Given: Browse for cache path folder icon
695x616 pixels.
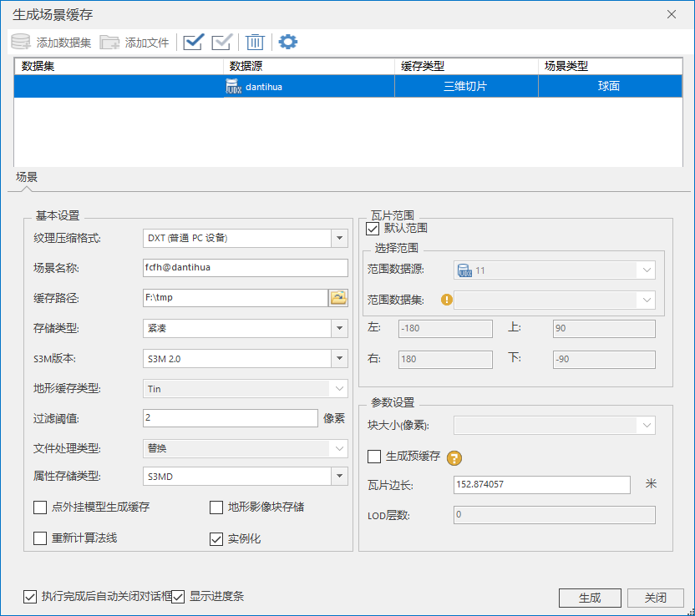Looking at the screenshot, I should tap(338, 298).
